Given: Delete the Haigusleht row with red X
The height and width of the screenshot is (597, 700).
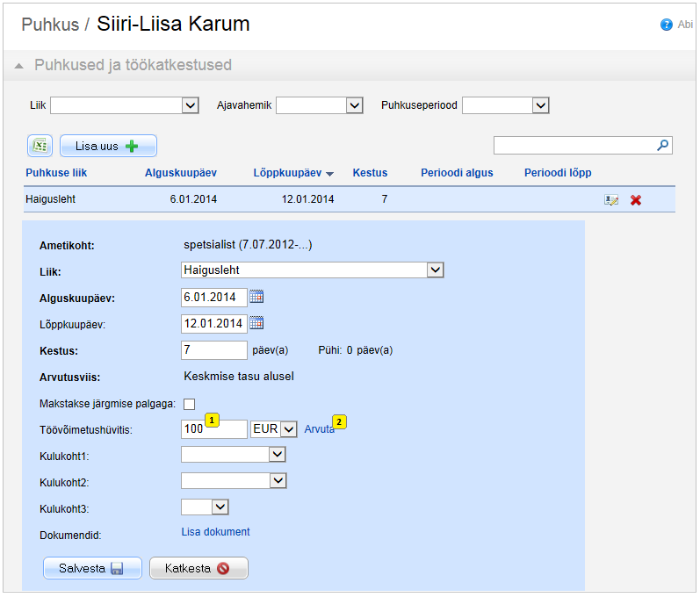Looking at the screenshot, I should tap(636, 200).
